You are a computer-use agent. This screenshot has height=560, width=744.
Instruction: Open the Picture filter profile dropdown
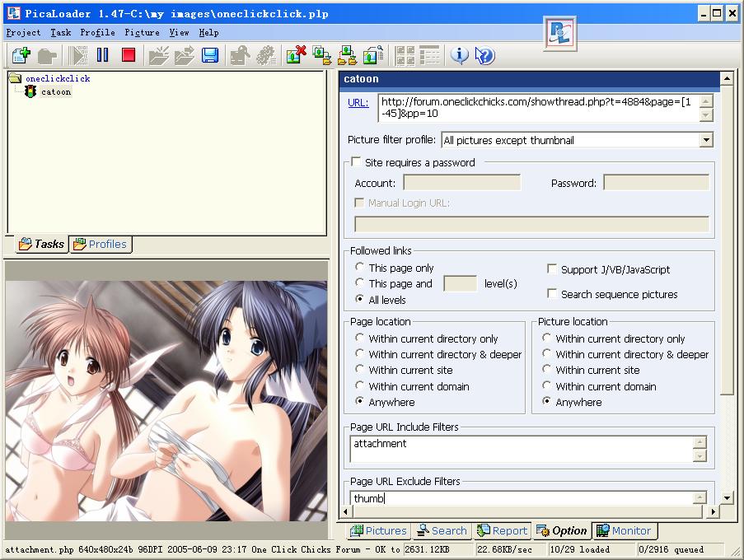(x=705, y=140)
